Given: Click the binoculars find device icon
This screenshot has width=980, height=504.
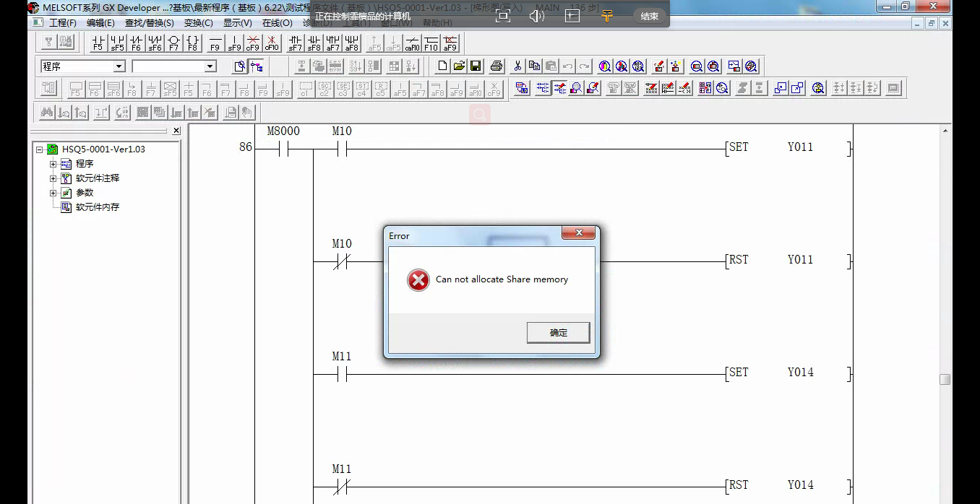Looking at the screenshot, I should [x=46, y=113].
